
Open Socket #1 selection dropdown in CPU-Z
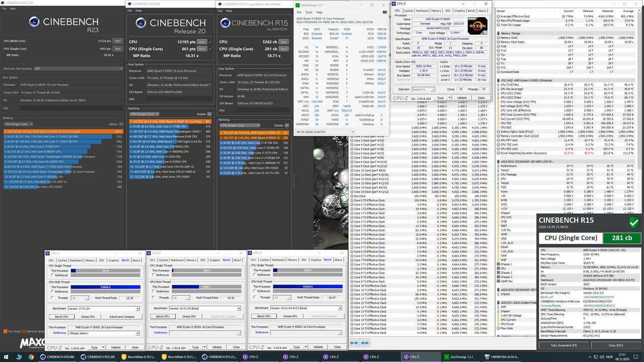tap(424, 89)
